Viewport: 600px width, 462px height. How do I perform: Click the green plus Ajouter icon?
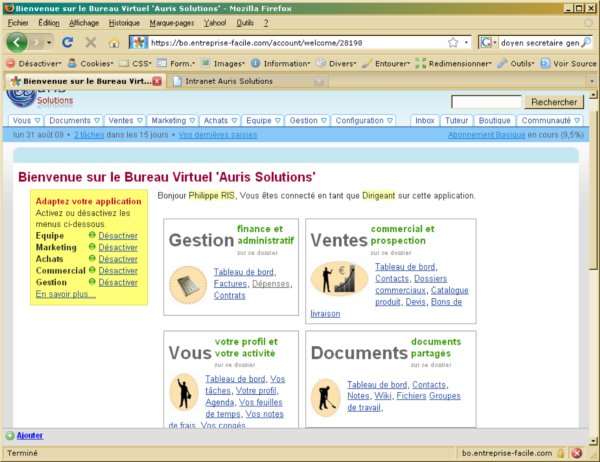pyautogui.click(x=10, y=436)
